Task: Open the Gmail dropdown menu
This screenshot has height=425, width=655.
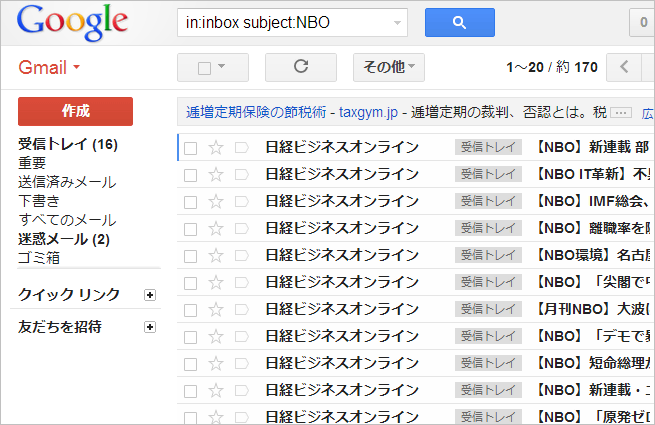Action: [49, 67]
